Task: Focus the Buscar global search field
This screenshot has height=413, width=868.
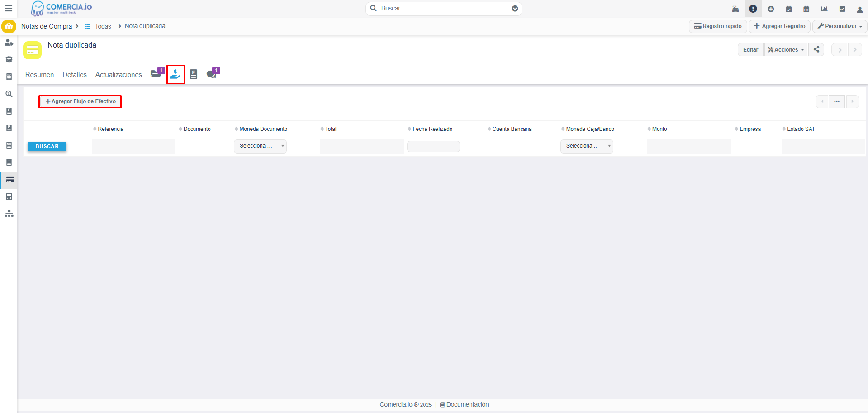Action: click(x=443, y=9)
